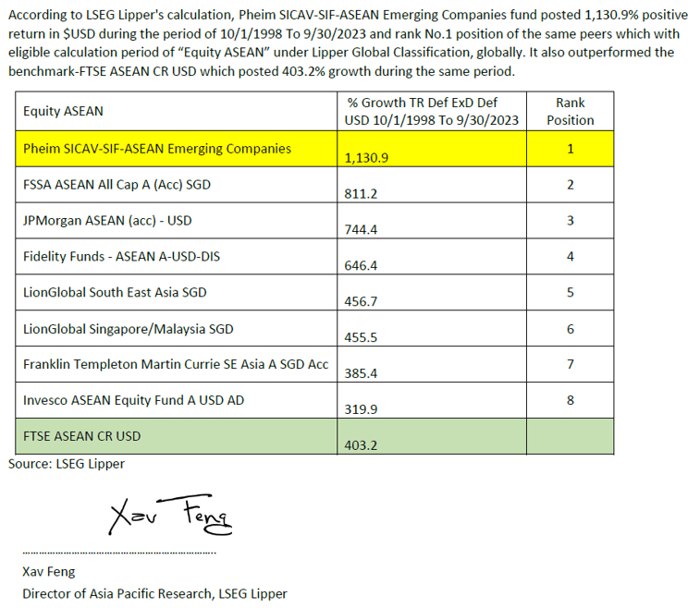Click rank 7 for Franklin Templeton

click(571, 364)
